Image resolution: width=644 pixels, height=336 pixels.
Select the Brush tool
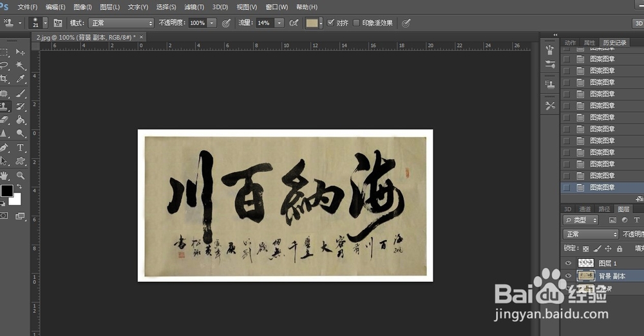[x=20, y=93]
